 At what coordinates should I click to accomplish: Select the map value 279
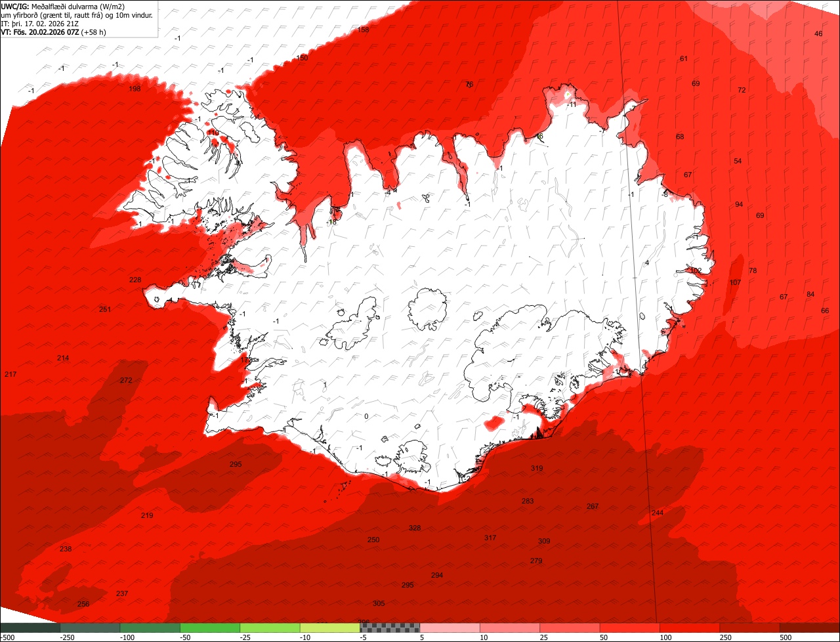(536, 561)
